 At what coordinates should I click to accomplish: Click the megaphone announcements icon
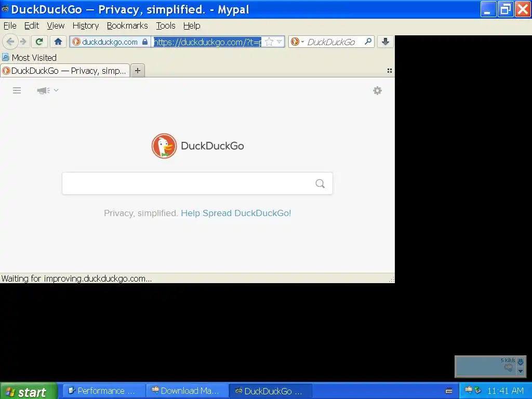43,90
